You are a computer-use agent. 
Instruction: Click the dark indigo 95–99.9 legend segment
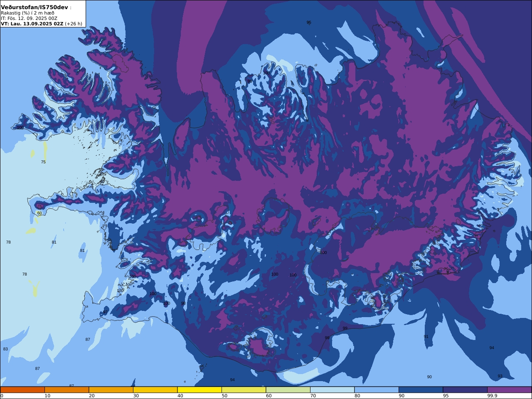pyautogui.click(x=465, y=390)
